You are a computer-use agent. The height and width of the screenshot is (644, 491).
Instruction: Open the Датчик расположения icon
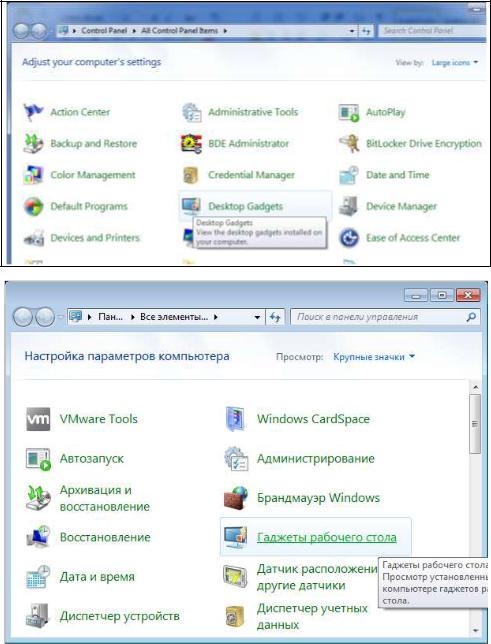coord(235,577)
